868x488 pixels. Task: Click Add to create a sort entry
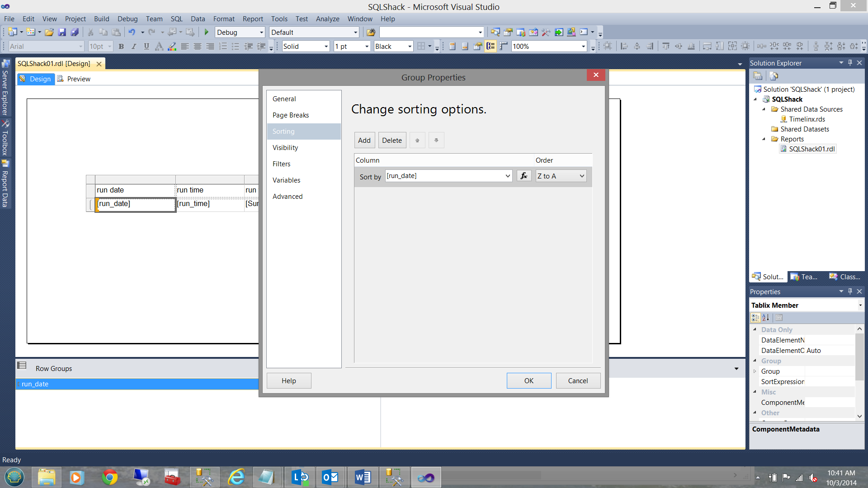(x=364, y=141)
